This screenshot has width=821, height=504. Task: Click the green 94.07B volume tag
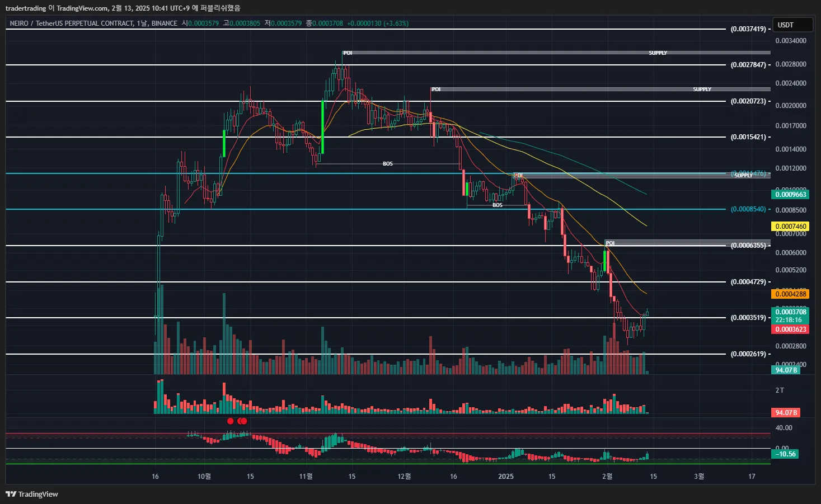786,370
